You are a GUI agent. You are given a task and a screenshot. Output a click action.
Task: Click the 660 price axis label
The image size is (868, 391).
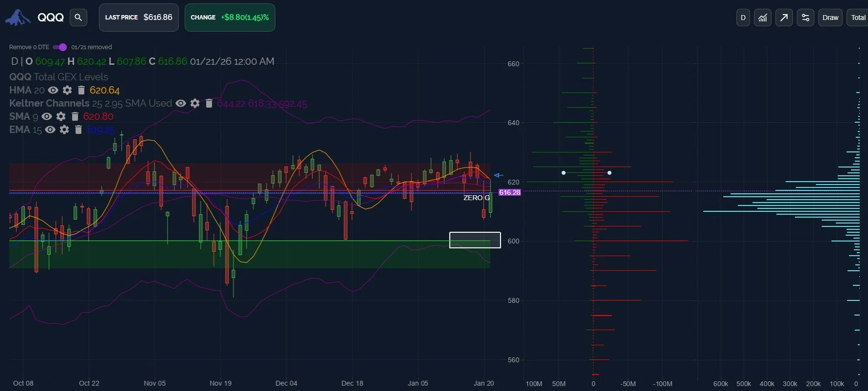pos(513,64)
